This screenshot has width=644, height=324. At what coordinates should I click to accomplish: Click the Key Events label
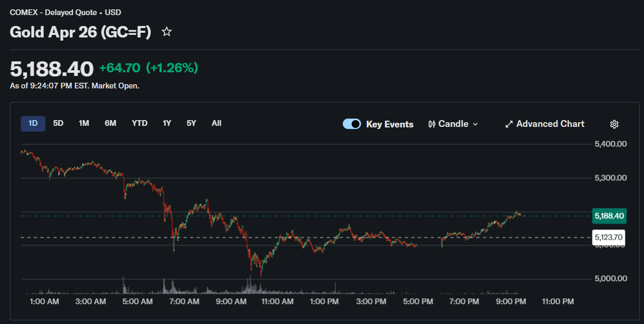pos(390,124)
